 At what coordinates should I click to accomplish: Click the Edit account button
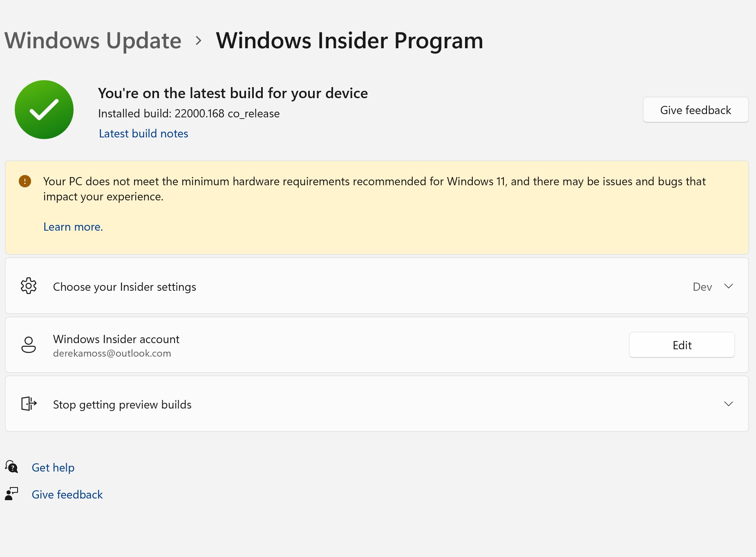[682, 345]
